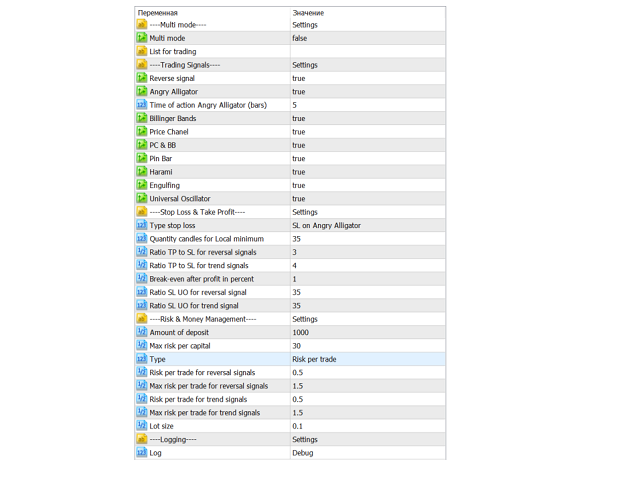Toggle the Multi mode value false
640x480 pixels.
(300, 38)
